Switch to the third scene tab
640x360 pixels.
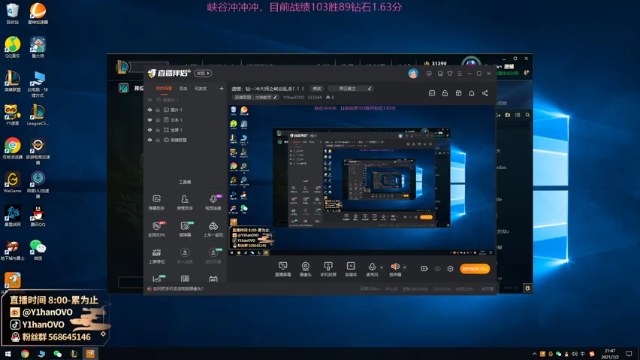pos(200,88)
